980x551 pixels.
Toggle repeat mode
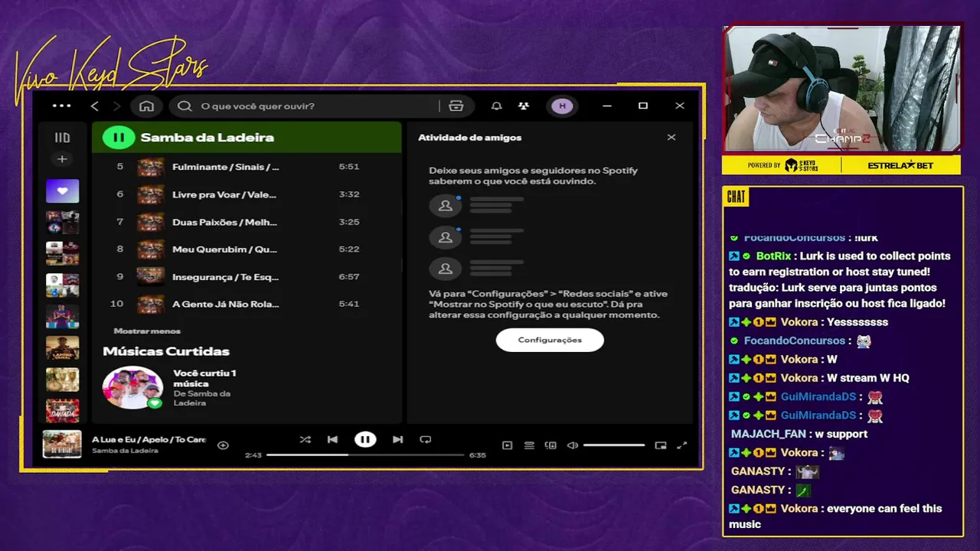(426, 439)
